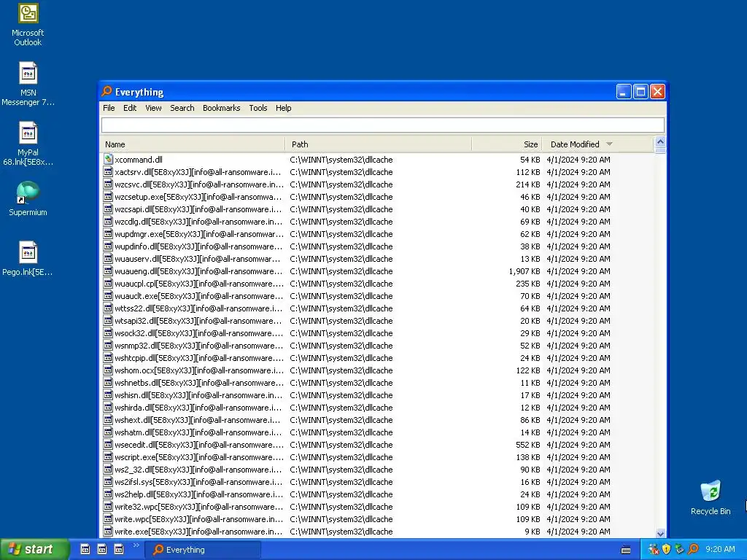Select the ws2ifsl.sys file row
Screen dimensions: 747x560
click(378, 482)
